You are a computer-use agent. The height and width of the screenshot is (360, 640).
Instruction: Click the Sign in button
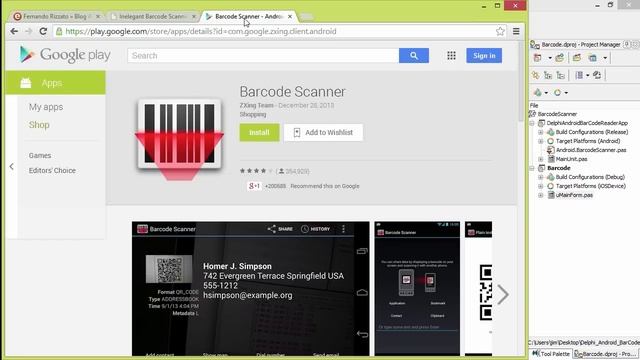(x=484, y=56)
